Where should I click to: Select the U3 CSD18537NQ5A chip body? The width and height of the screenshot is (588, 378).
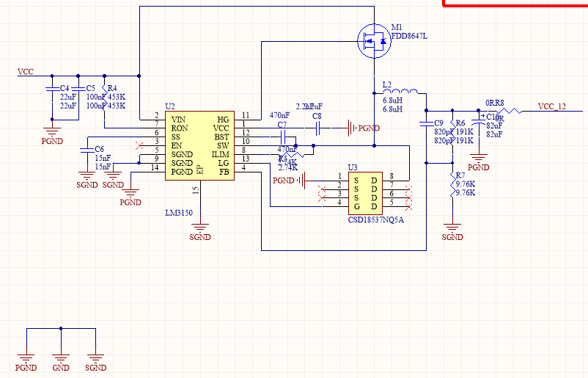[x=365, y=193]
